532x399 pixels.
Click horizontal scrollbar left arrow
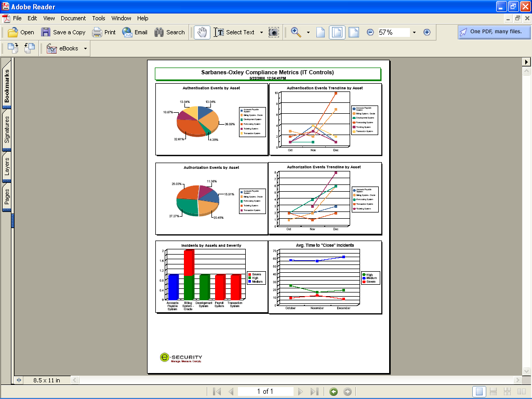[75, 380]
